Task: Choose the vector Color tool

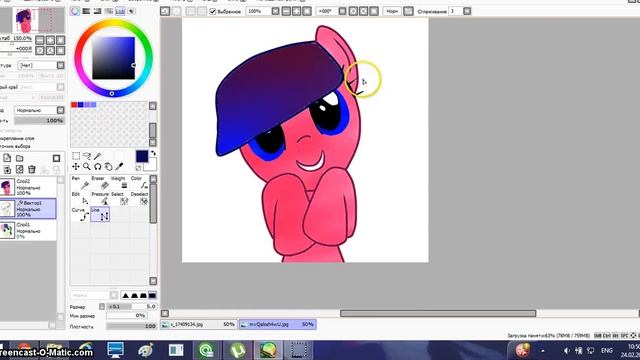Action: (x=139, y=183)
